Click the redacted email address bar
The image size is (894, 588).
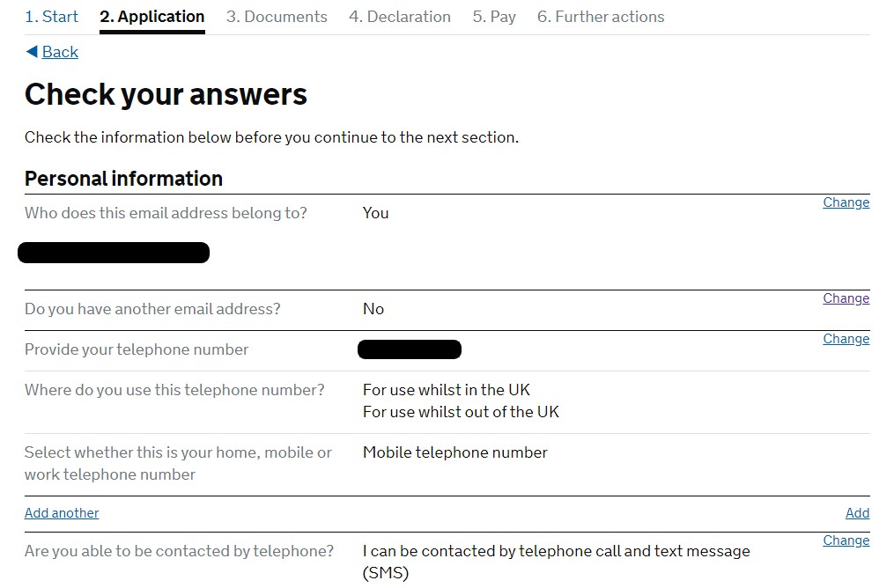pos(114,253)
